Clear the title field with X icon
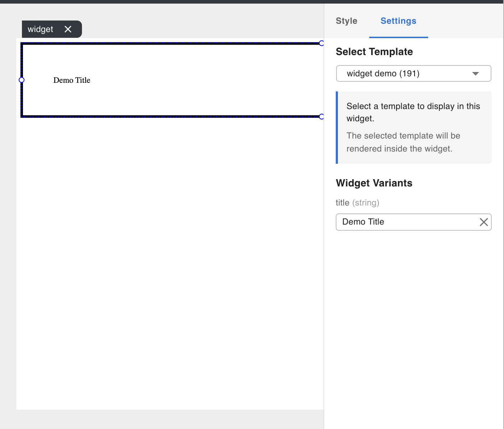The width and height of the screenshot is (504, 429). (484, 222)
